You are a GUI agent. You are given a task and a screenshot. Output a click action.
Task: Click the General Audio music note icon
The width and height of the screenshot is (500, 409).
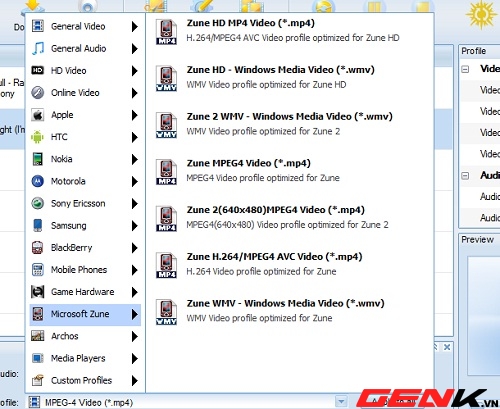(x=38, y=48)
